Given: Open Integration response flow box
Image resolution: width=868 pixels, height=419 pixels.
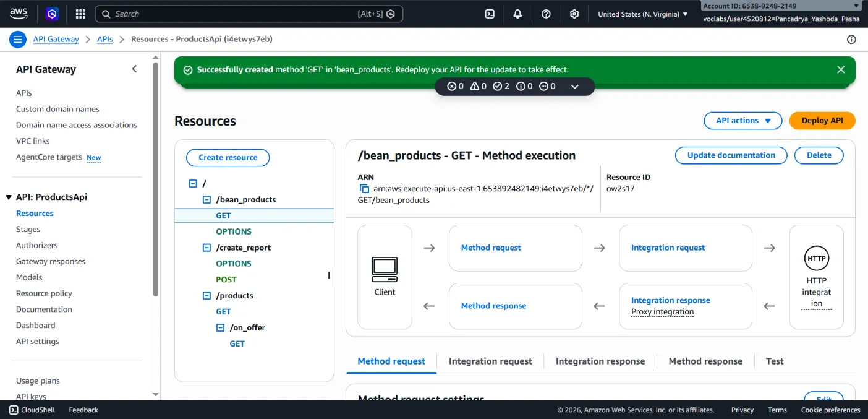Looking at the screenshot, I should [x=686, y=306].
